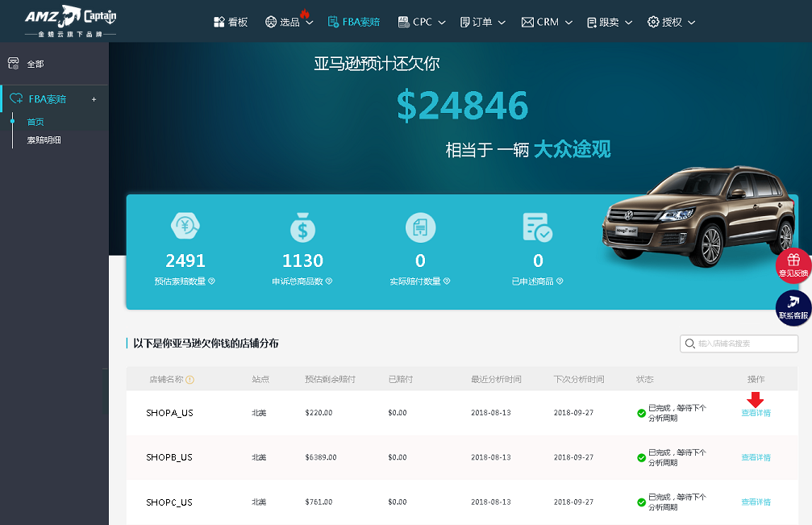Screen dimensions: 812x525
Task: Open the 授权 authorization menu
Action: (665, 22)
